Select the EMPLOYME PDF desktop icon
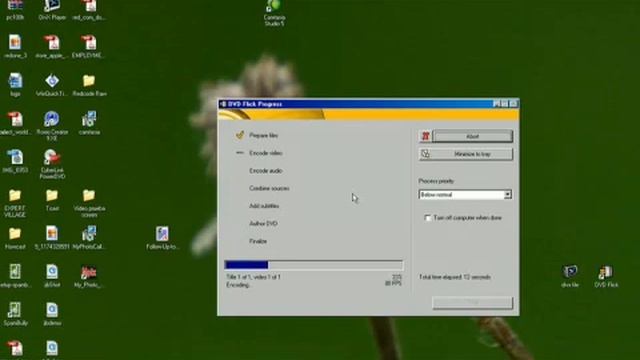This screenshot has height=360, width=640. 89,47
